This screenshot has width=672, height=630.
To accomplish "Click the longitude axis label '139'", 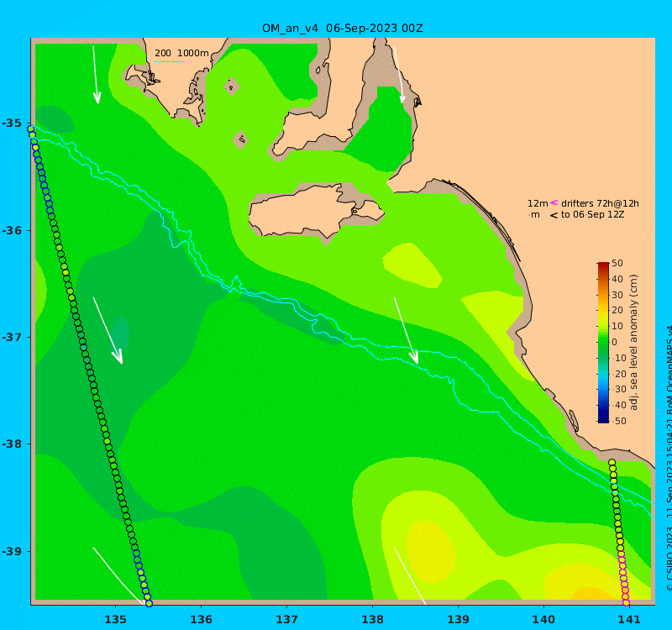I will (x=458, y=619).
